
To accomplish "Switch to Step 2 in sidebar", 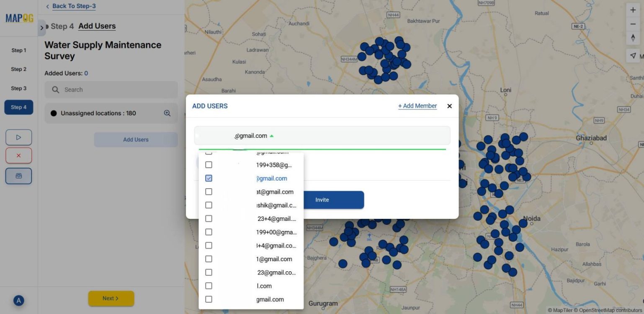I will pos(18,69).
